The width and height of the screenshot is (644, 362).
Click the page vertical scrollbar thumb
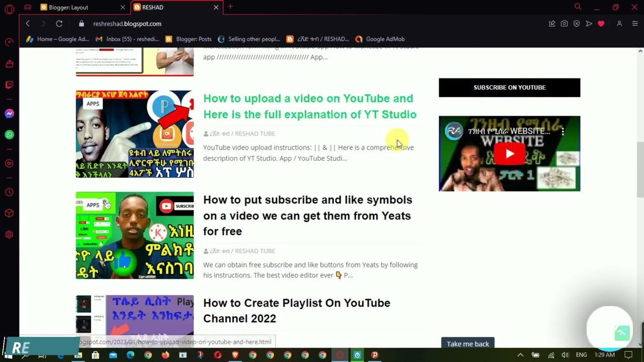pyautogui.click(x=640, y=169)
